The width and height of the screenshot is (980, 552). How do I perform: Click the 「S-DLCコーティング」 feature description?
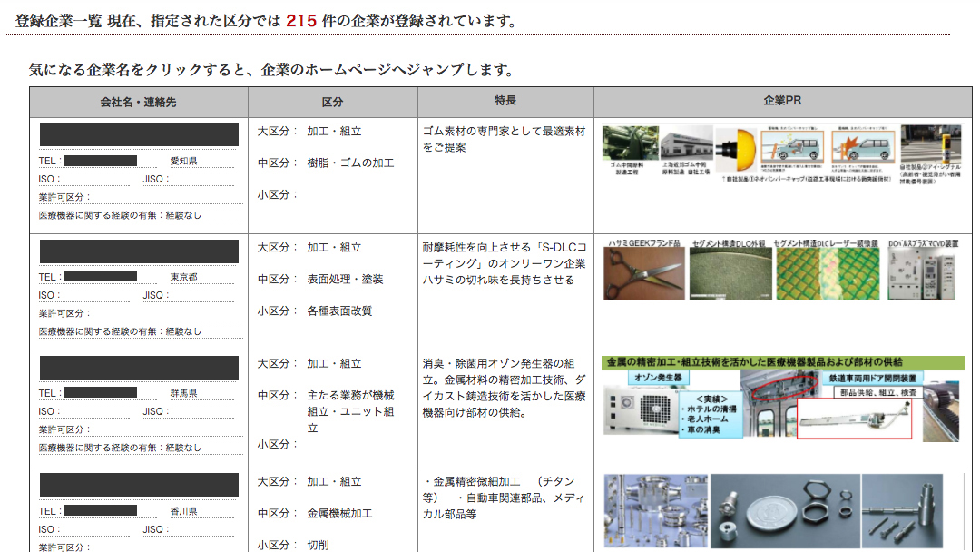[x=504, y=263]
